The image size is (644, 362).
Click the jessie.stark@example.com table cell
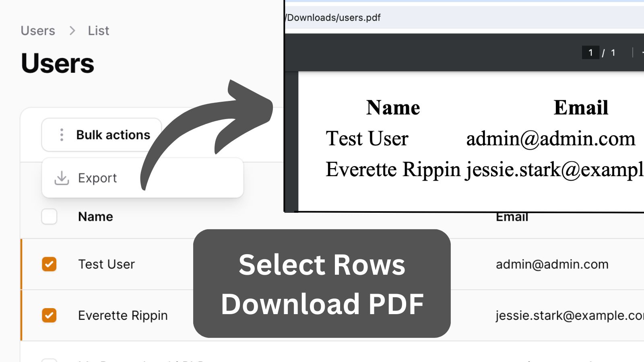click(570, 315)
